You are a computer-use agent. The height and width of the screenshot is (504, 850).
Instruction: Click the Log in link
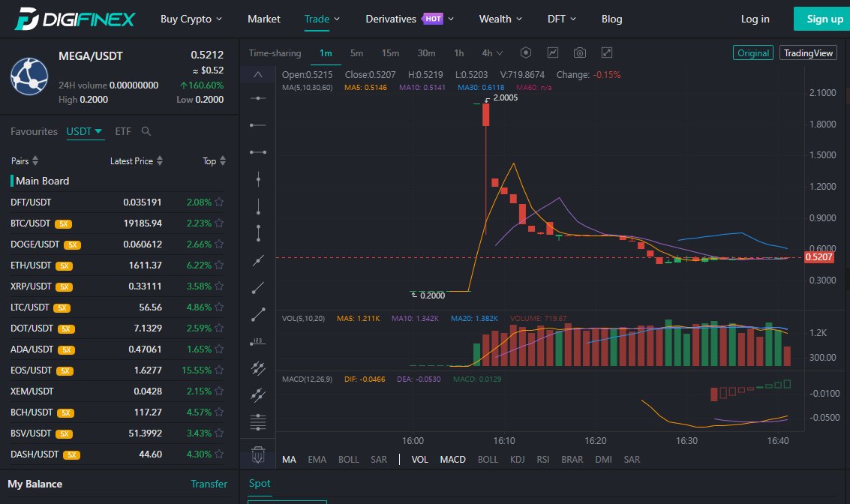[755, 19]
